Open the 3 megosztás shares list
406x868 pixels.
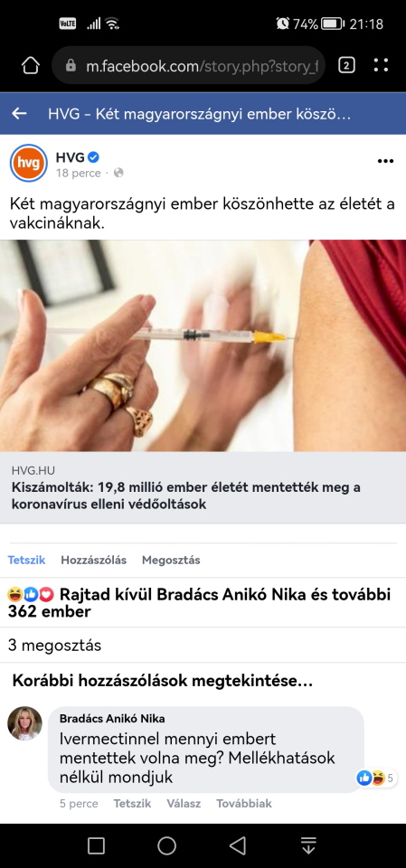point(54,645)
